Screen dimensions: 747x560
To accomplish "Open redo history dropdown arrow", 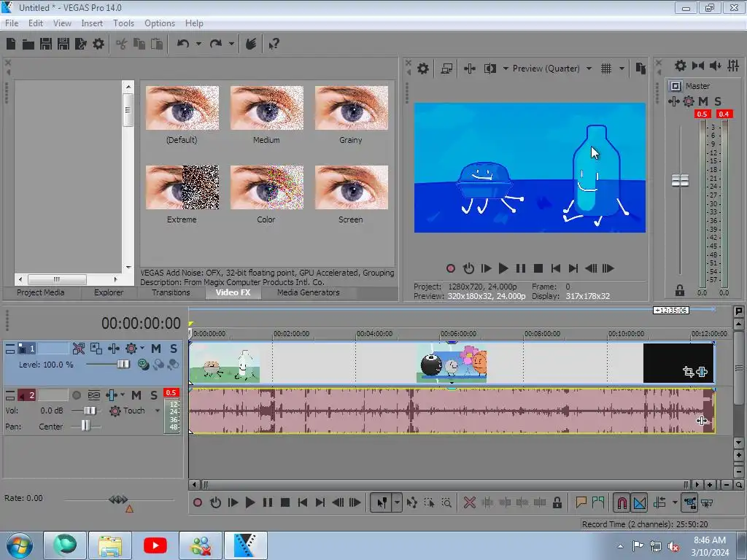I will tap(231, 44).
